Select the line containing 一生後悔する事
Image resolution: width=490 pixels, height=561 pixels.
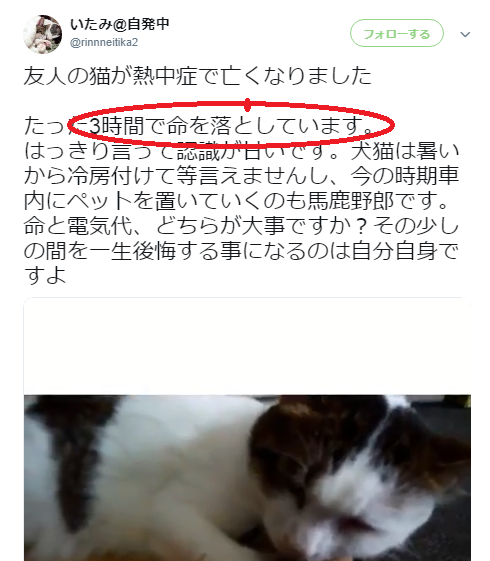(x=241, y=251)
